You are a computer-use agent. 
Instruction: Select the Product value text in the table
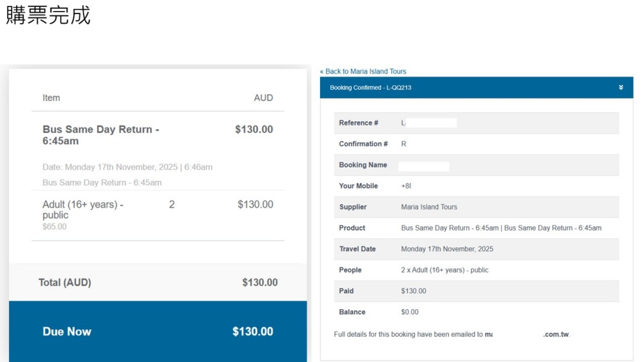coord(501,228)
